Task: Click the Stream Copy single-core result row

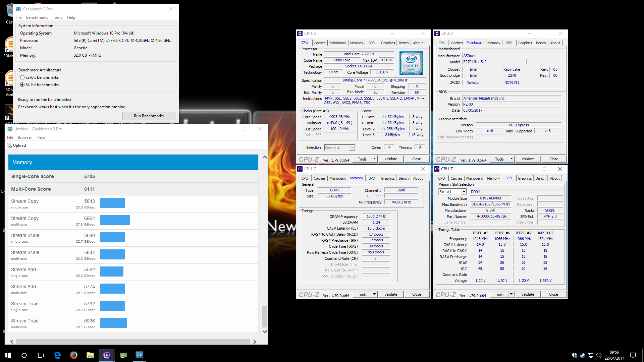Action: [133, 204]
